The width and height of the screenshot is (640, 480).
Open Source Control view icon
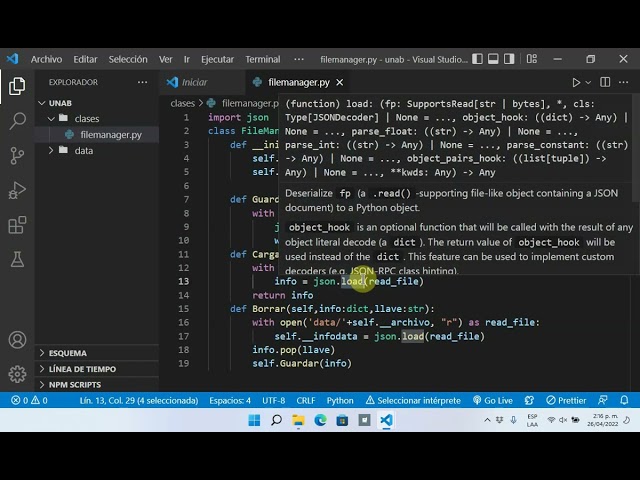tap(17, 156)
